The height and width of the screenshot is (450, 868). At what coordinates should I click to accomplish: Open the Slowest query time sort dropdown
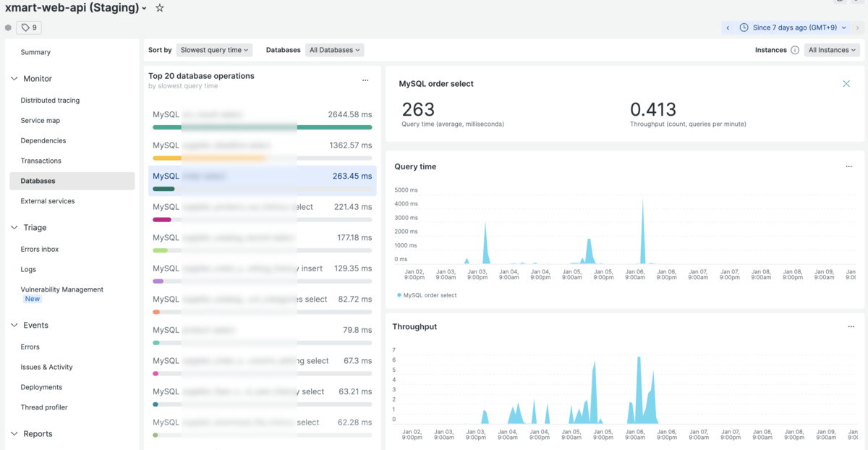point(215,50)
